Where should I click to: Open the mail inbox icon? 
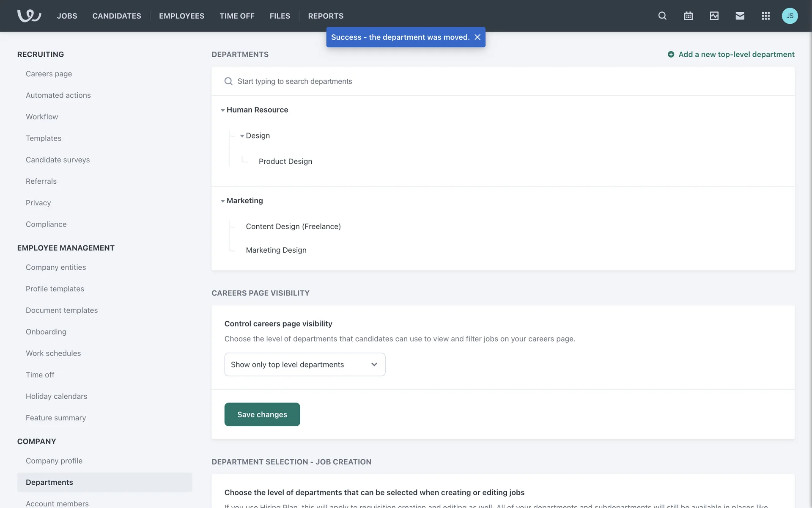(x=740, y=16)
